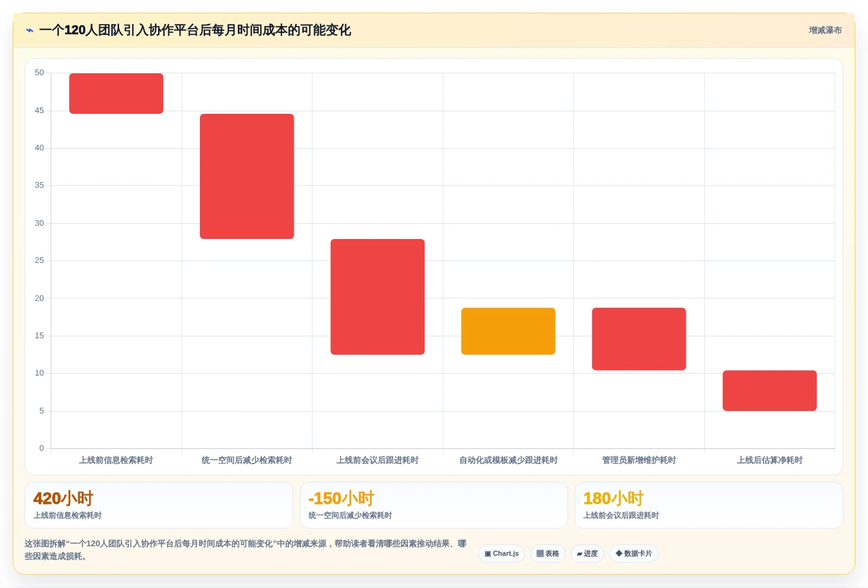
Task: Click the blue lightning icon beside the title
Action: (29, 30)
